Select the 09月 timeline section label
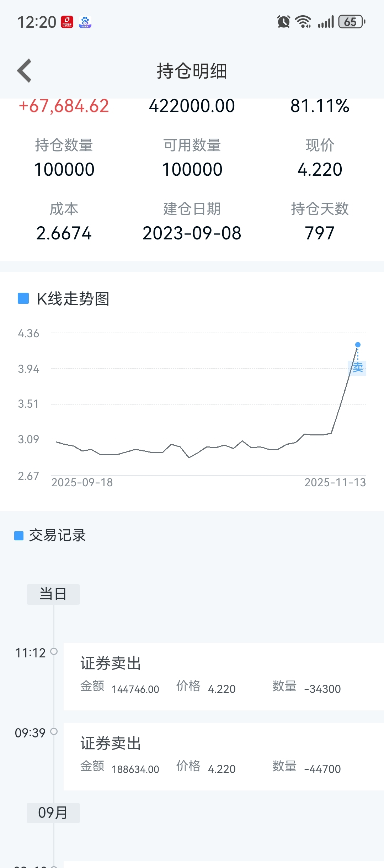384x868 pixels. click(x=53, y=813)
